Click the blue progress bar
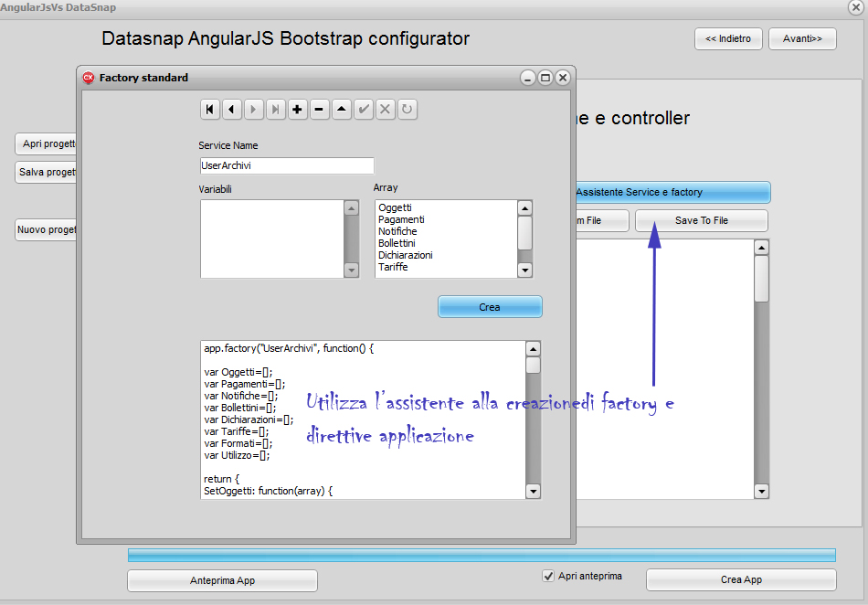Viewport: 868px width, 605px height. [482, 555]
